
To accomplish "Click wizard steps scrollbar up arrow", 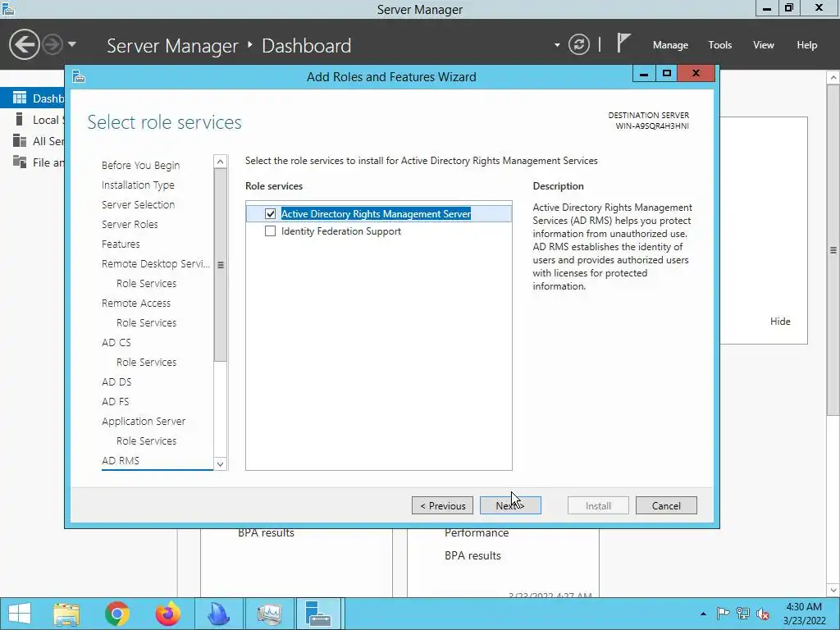I will coord(220,162).
